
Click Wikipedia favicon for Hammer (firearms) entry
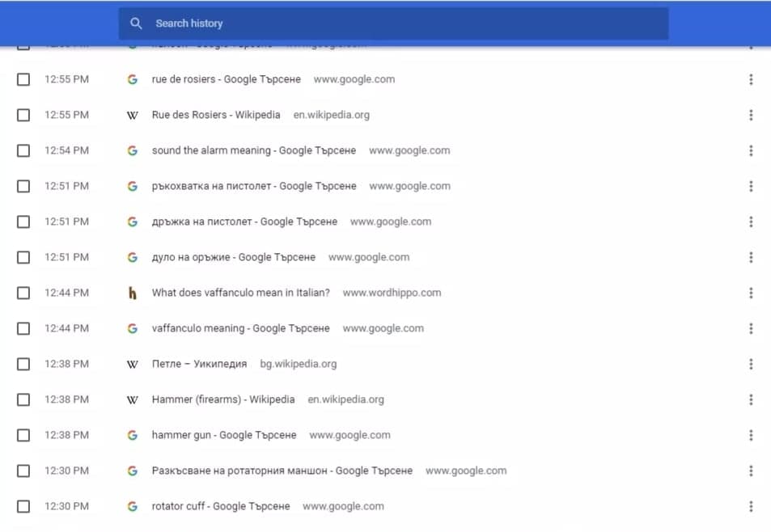coord(133,399)
